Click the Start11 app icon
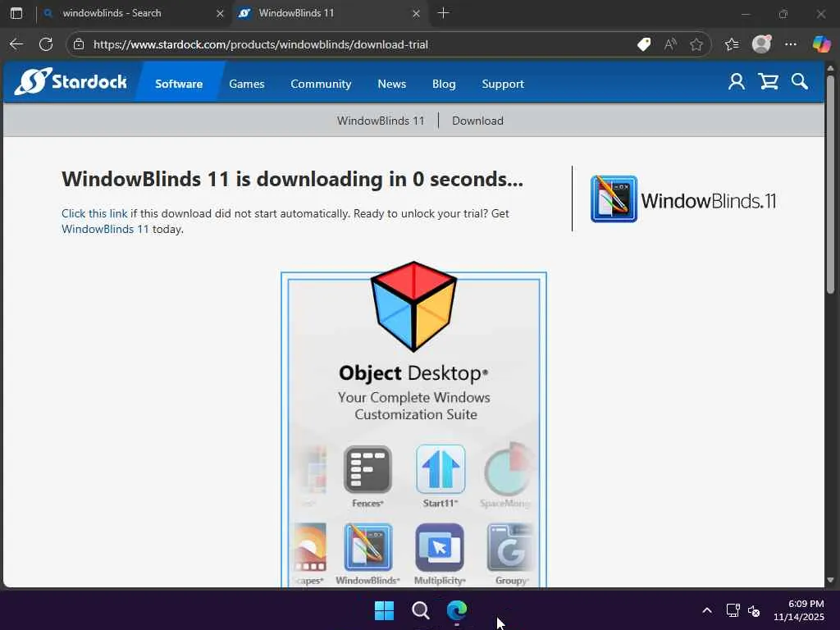 tap(440, 470)
